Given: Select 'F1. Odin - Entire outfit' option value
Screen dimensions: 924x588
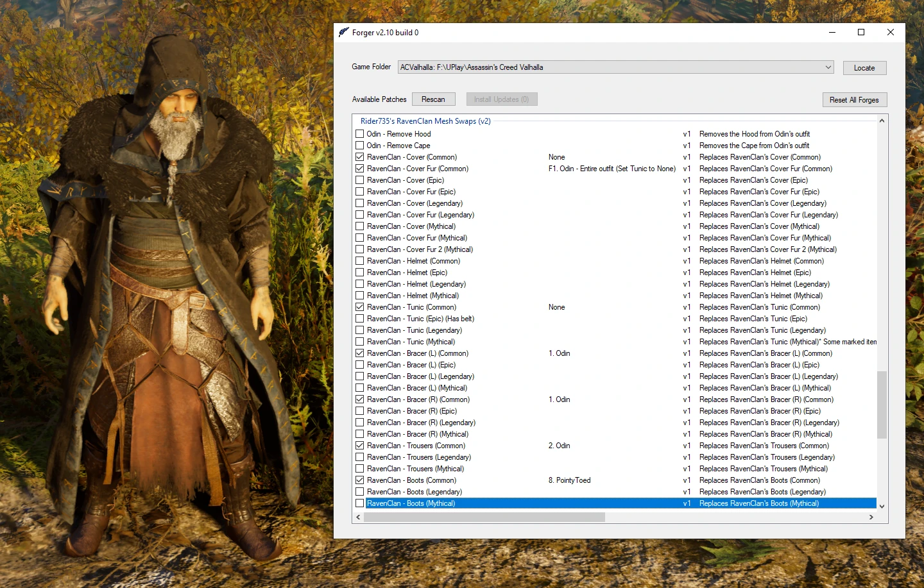Looking at the screenshot, I should [612, 169].
